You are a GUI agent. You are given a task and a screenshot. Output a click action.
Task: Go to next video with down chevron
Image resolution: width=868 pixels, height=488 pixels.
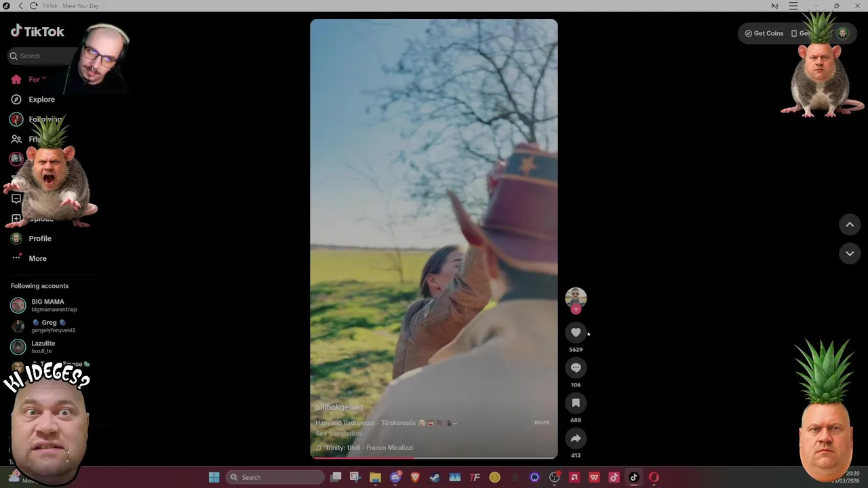coord(850,253)
